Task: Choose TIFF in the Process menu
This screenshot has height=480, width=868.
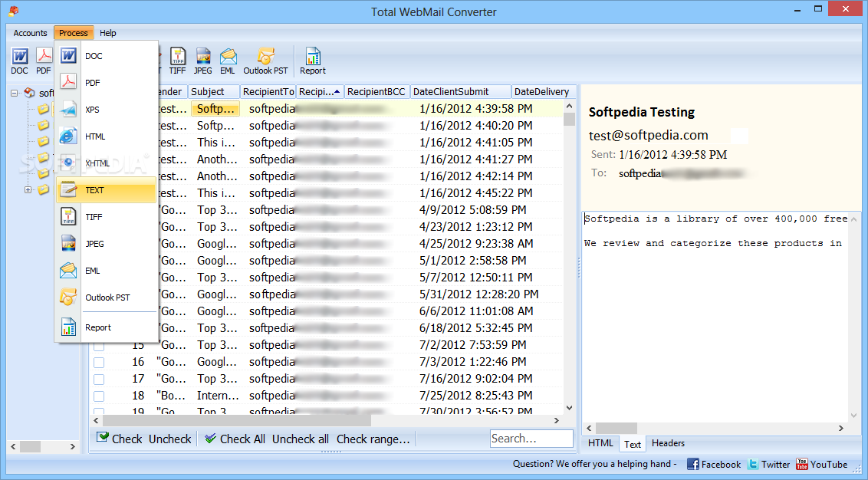Action: pos(107,217)
